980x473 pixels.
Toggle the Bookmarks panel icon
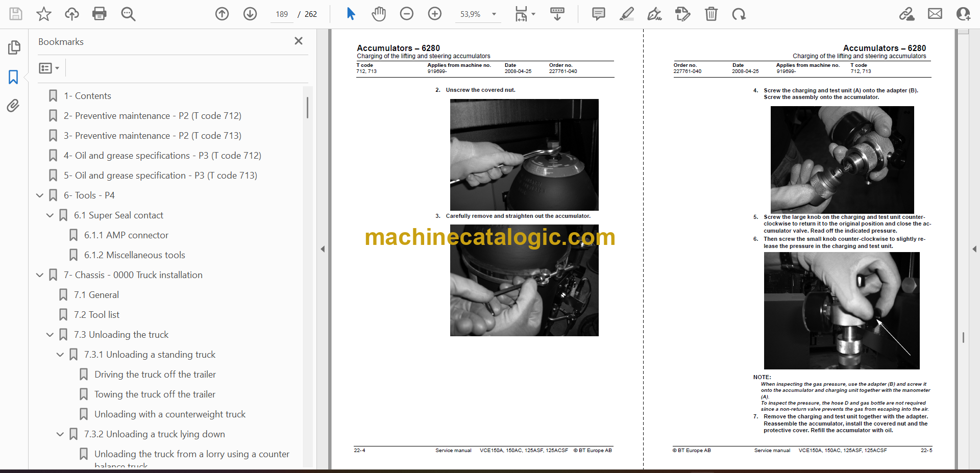(14, 77)
